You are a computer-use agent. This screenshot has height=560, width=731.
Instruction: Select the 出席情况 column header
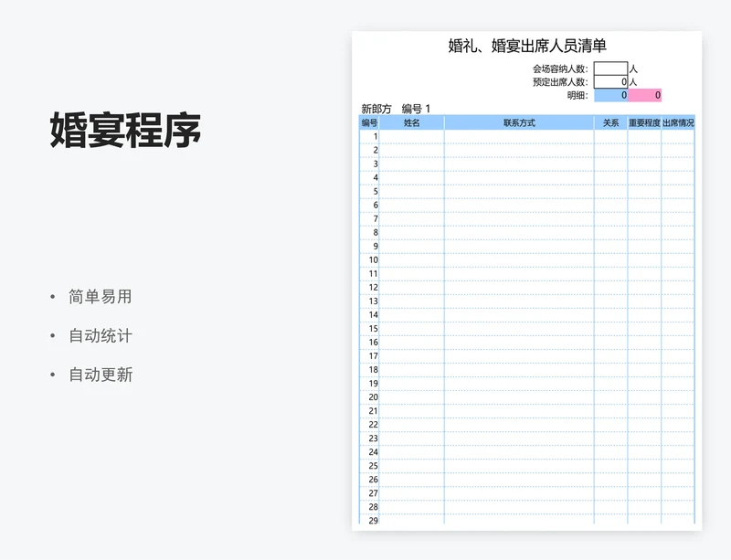[x=678, y=122]
